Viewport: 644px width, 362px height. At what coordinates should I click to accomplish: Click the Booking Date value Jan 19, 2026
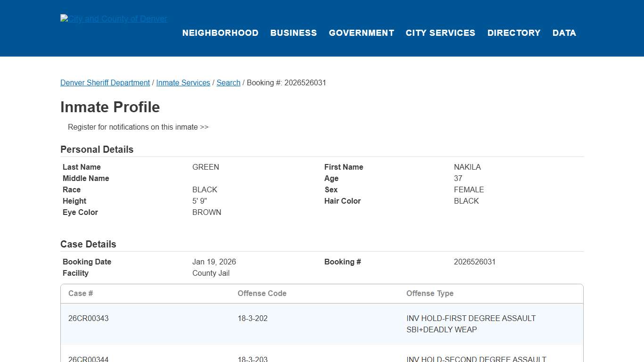tap(214, 262)
